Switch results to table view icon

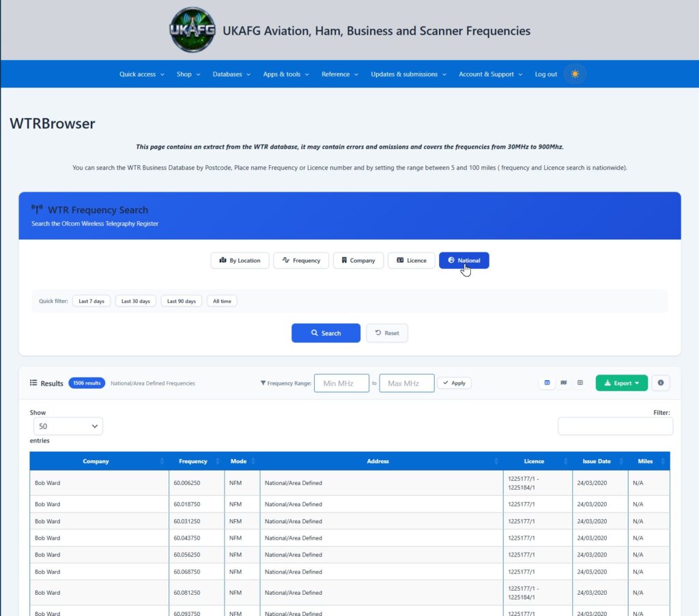click(547, 383)
